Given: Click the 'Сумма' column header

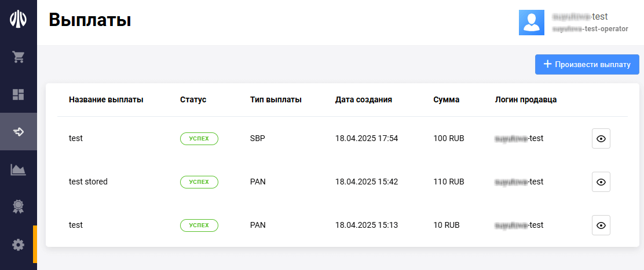Looking at the screenshot, I should pyautogui.click(x=446, y=99).
